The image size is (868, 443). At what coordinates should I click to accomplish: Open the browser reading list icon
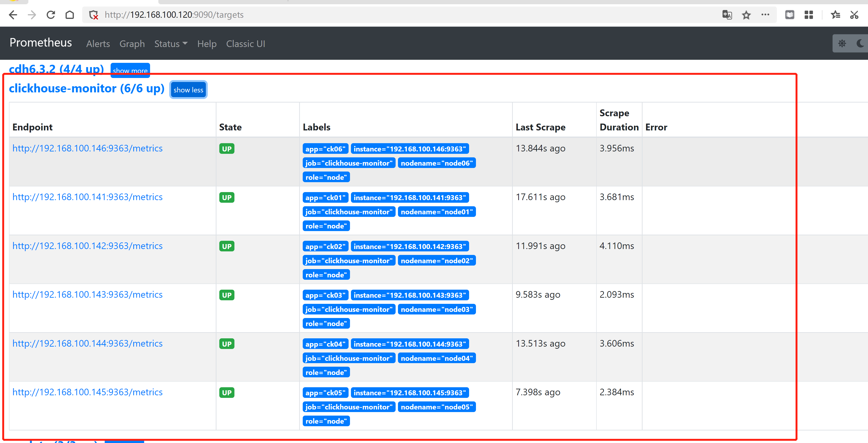(x=790, y=15)
